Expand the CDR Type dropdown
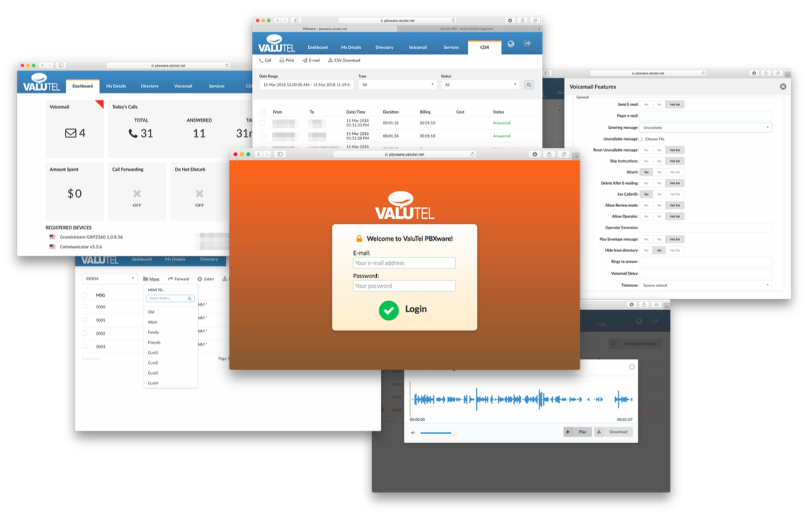The image size is (812, 521). pyautogui.click(x=398, y=85)
